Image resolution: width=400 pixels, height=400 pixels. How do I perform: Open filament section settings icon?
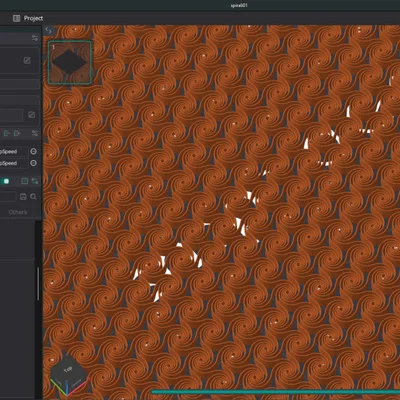35,133
